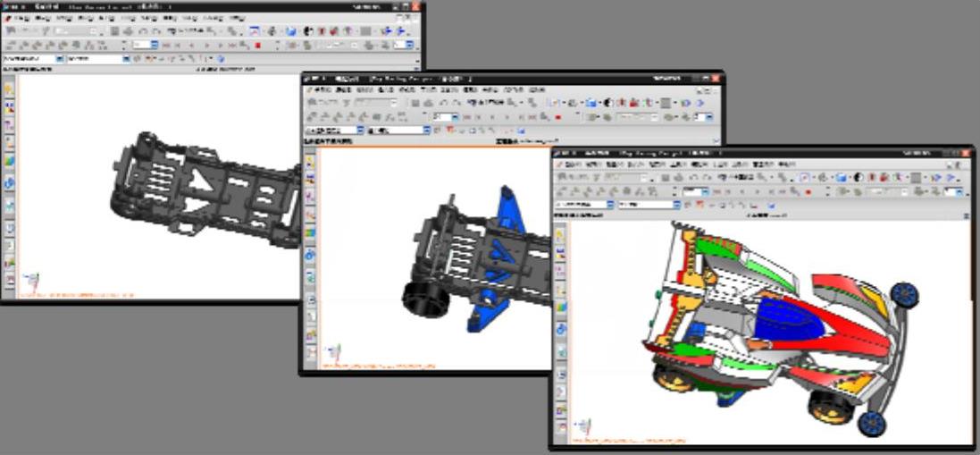This screenshot has height=455, width=980.
Task: Click the top yellow icon in middle window sidebar
Action: (310, 161)
